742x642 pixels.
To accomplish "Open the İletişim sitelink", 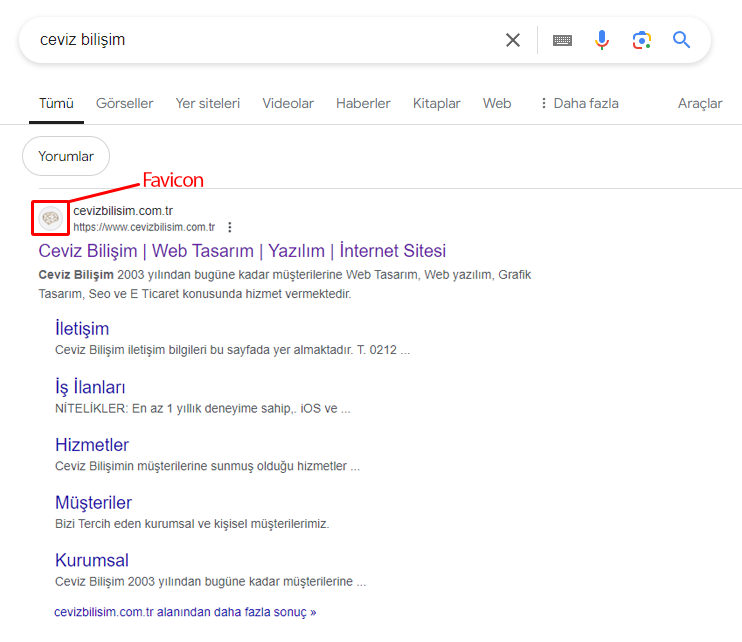I will pos(82,329).
